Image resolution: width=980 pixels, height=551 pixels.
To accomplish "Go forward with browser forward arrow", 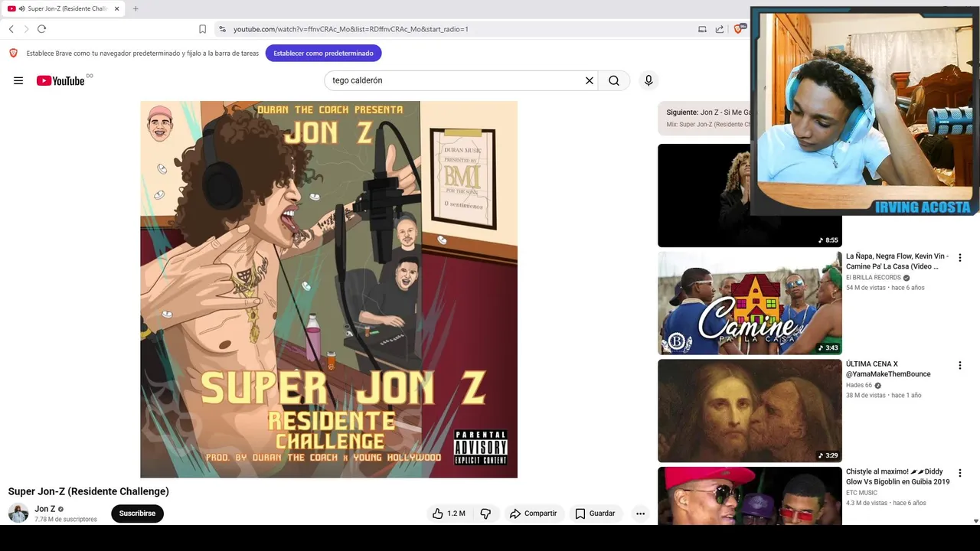I will pos(26,29).
